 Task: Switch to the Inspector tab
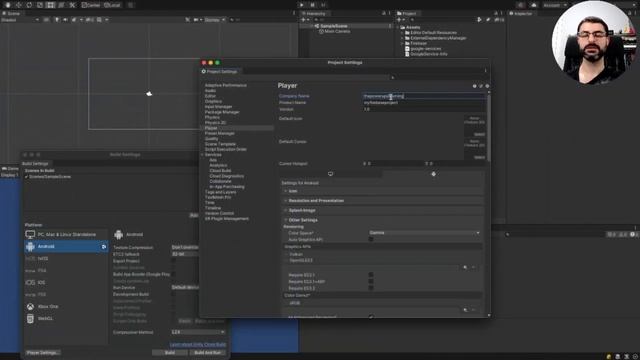pyautogui.click(x=520, y=13)
